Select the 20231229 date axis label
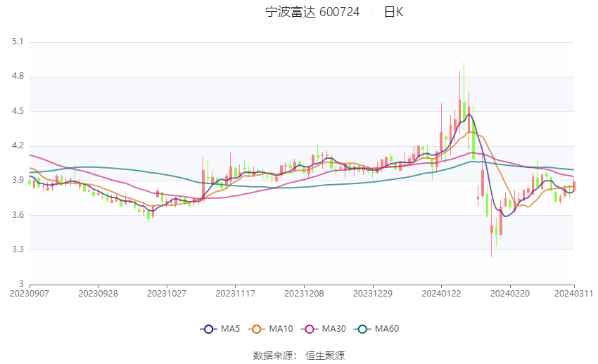The image size is (598, 364). (x=373, y=294)
